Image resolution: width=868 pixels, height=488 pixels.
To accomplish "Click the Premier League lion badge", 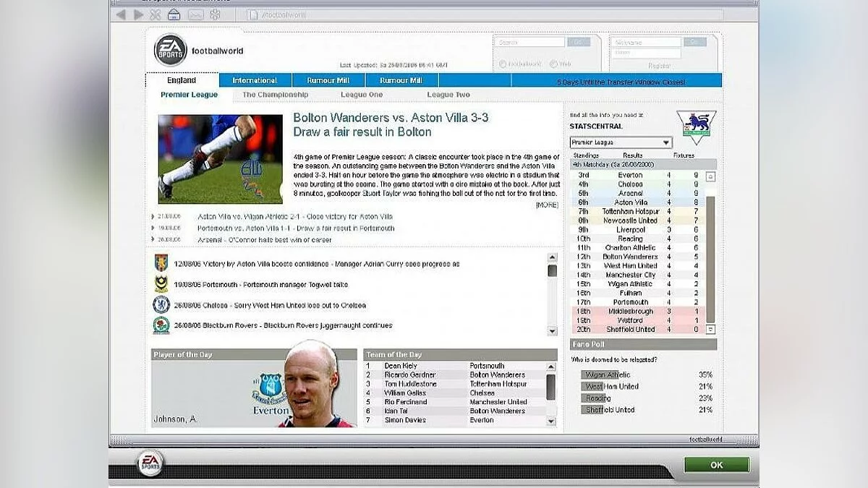I will click(696, 127).
